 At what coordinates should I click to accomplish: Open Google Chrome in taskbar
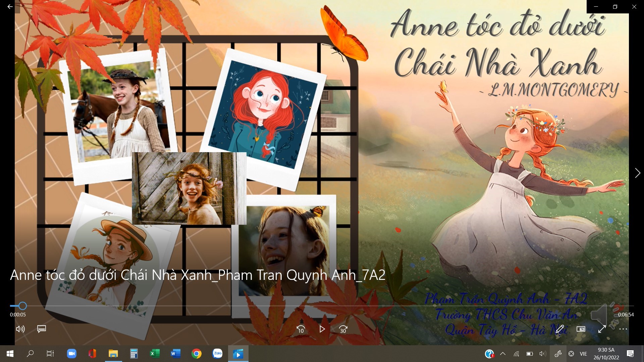(x=197, y=354)
